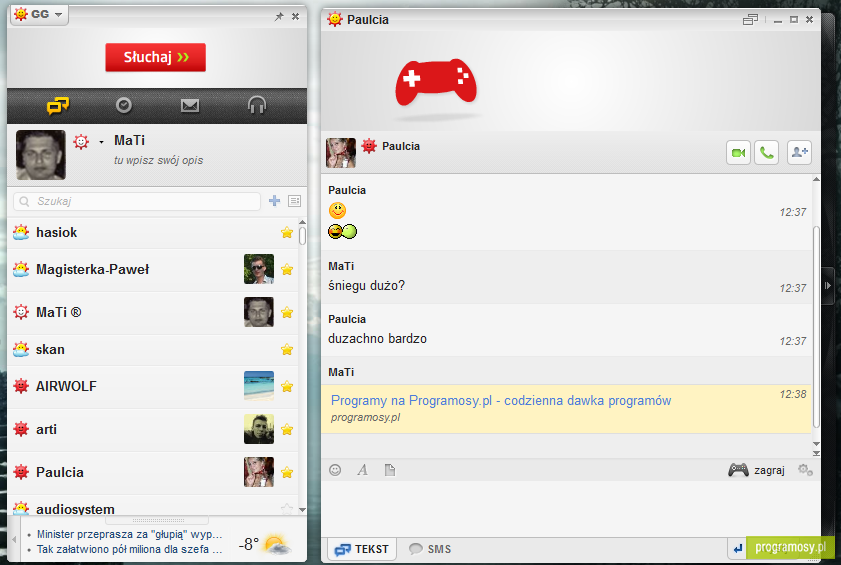Toggle favorite star for skan
This screenshot has height=565, width=841.
coord(287,349)
